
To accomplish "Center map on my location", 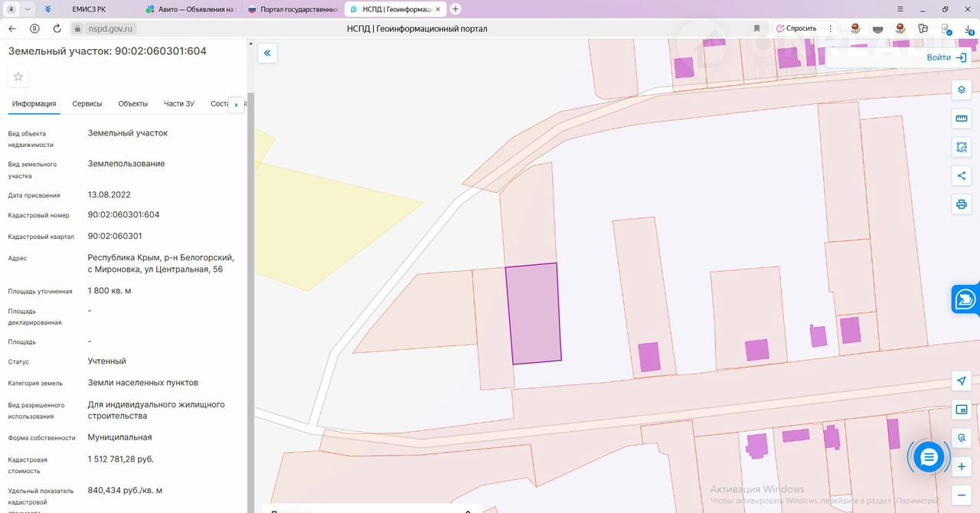I will 962,381.
